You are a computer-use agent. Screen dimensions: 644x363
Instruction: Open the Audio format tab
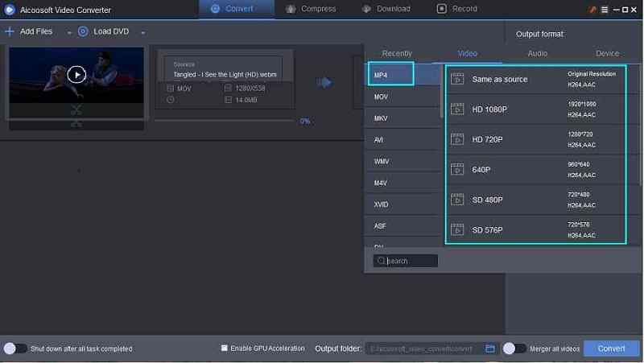pos(537,53)
